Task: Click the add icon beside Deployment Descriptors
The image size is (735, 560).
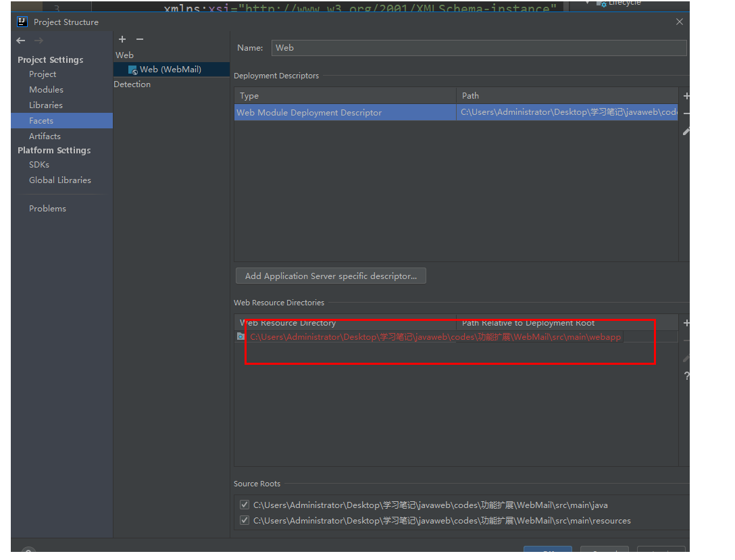Action: pos(686,96)
